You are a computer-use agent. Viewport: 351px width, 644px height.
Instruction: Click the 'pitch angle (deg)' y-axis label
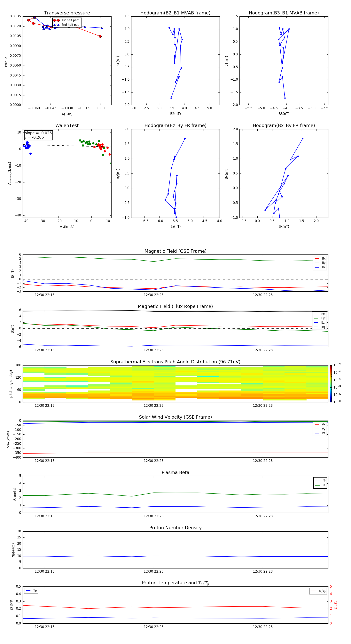[11, 383]
